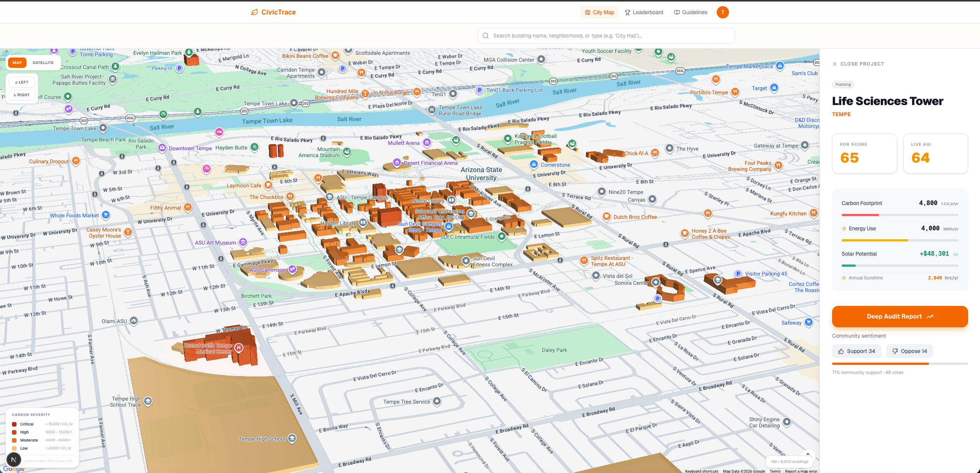
Task: Click the community support progress bar
Action: tap(900, 363)
